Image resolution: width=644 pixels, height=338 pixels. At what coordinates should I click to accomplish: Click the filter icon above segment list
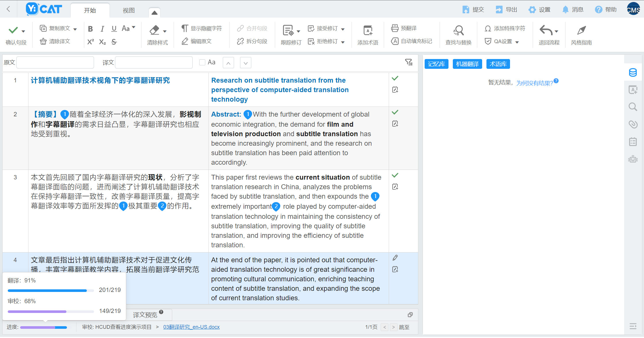point(409,62)
